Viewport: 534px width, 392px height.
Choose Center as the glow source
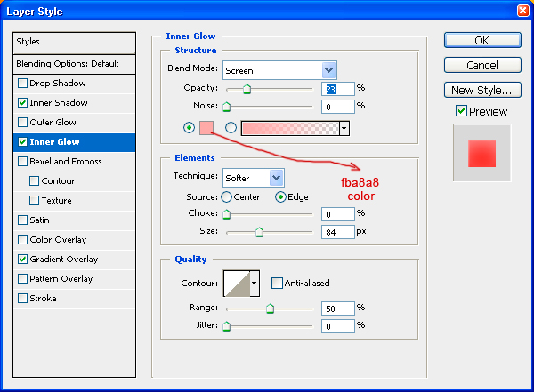click(x=226, y=197)
